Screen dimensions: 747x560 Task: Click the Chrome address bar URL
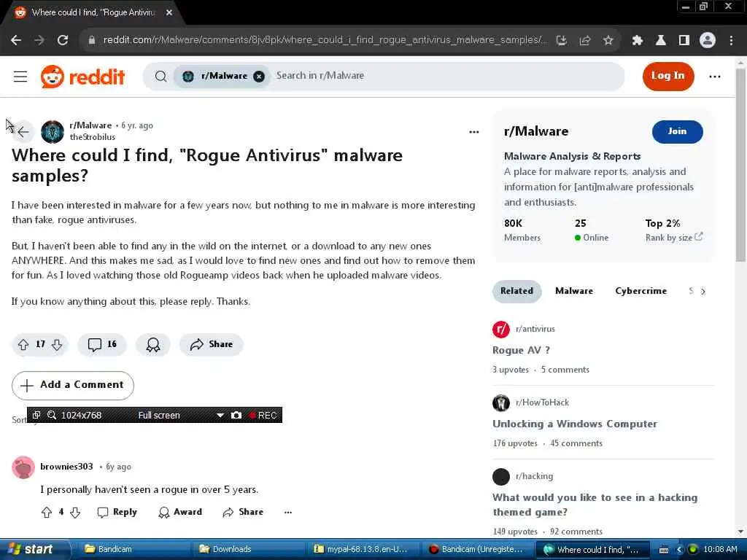point(325,40)
